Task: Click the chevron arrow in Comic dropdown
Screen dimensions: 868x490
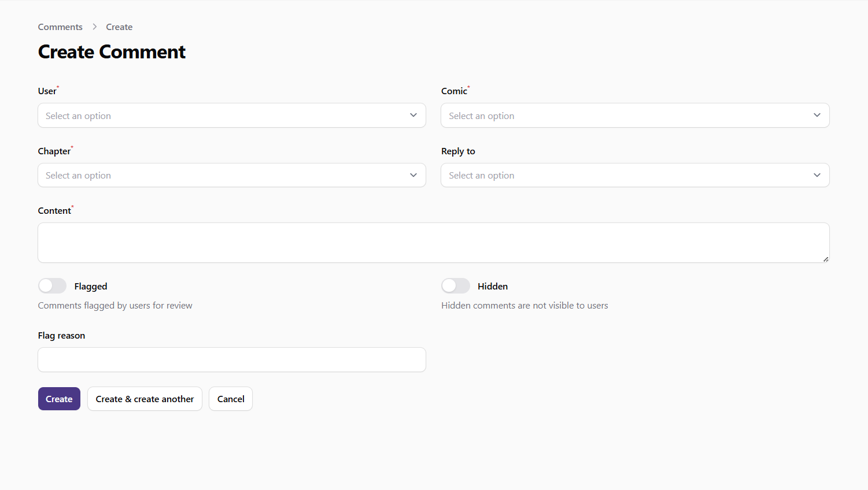Action: point(817,116)
